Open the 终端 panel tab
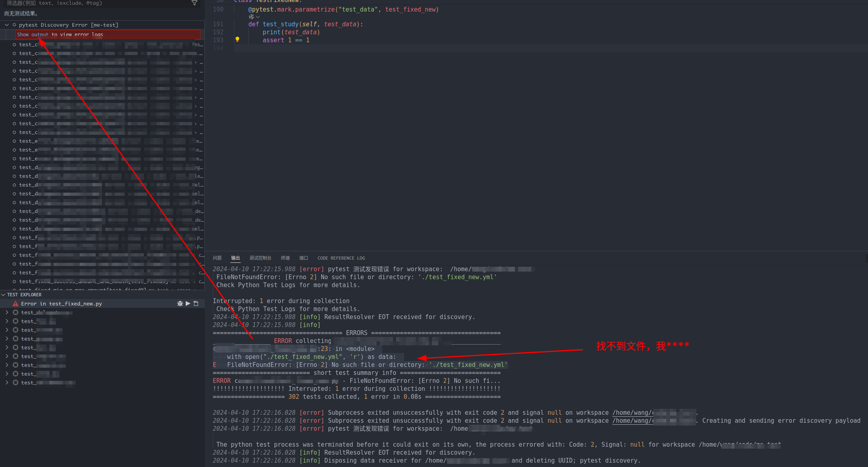This screenshot has width=868, height=467. coord(285,258)
